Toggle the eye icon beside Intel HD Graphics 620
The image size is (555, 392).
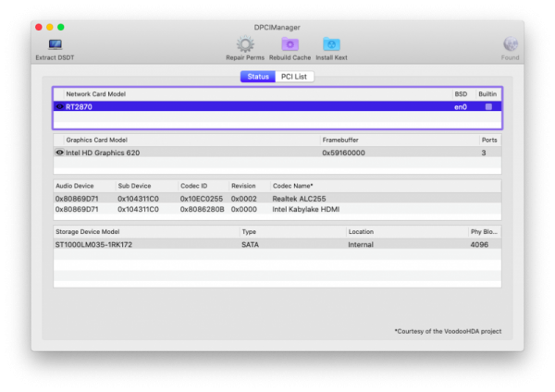59,153
